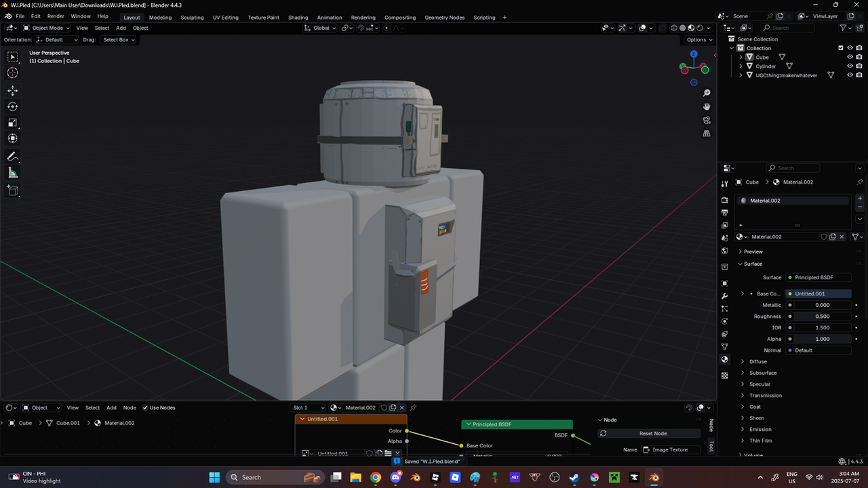This screenshot has height=488, width=868.
Task: Activate the Rotate tool
Action: 12,106
